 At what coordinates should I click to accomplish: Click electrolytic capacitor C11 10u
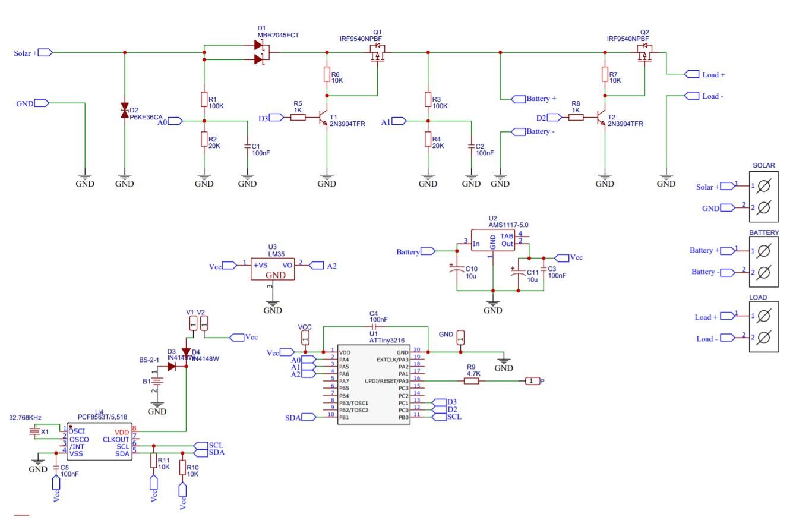[x=519, y=272]
